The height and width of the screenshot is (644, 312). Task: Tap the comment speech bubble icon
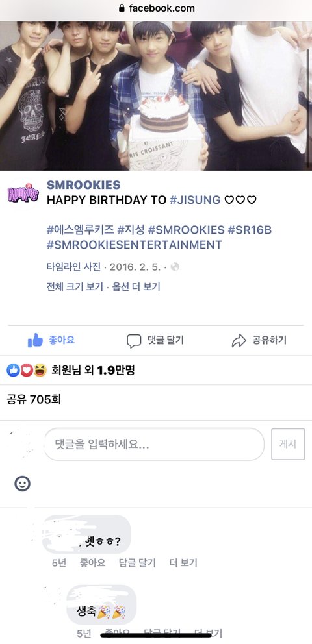(134, 340)
